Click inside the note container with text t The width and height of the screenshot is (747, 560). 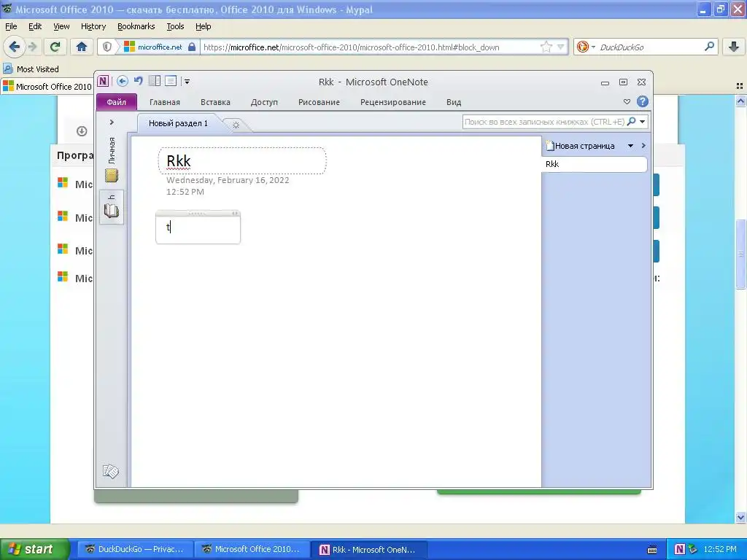pos(198,230)
